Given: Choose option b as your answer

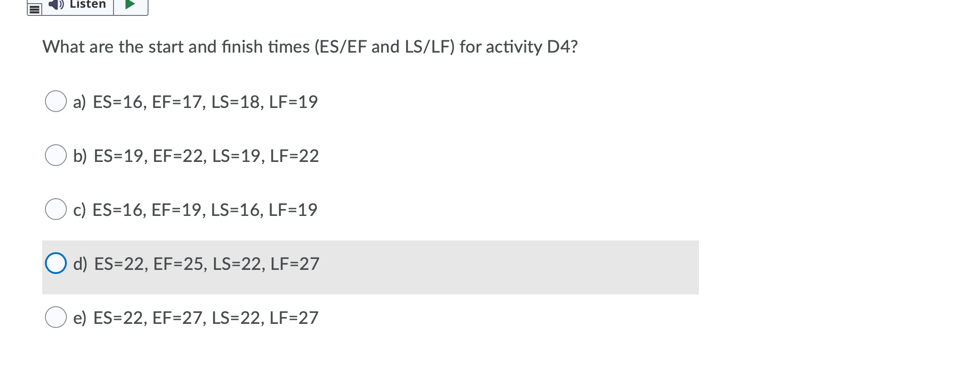Looking at the screenshot, I should (56, 156).
